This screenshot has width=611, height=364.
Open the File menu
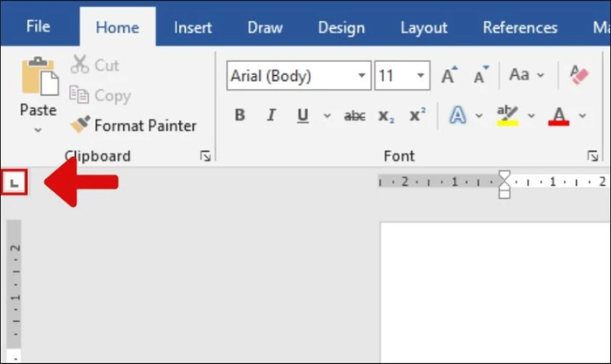(38, 26)
